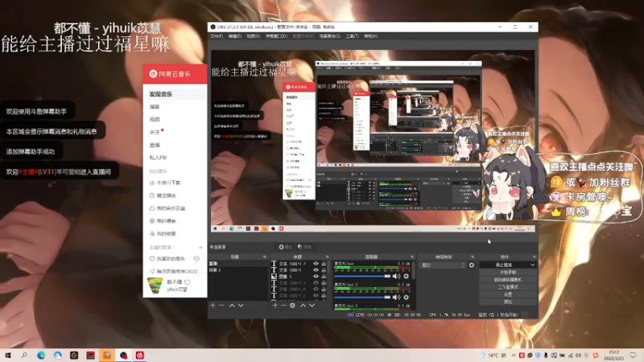Image resolution: width=644 pixels, height=362 pixels.
Task: Add a playlist with plus beside 创建的歌单
Action: tap(200, 248)
